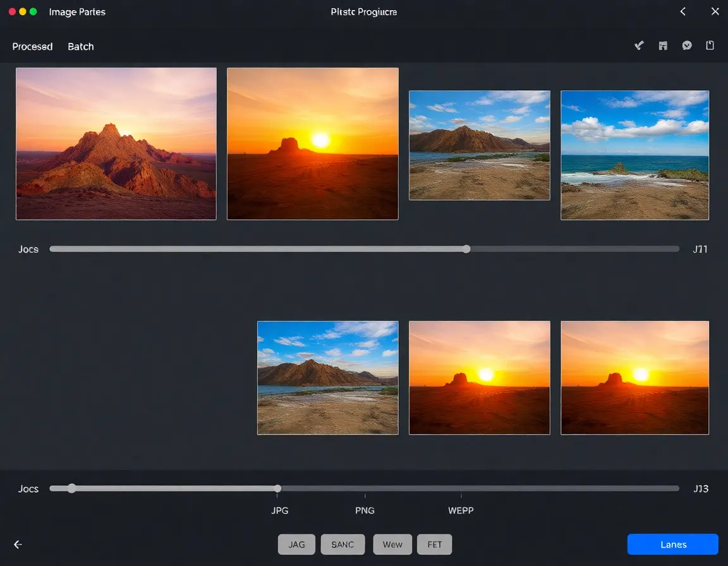This screenshot has width=728, height=566.
Task: Switch to the Processed tab
Action: 32,46
